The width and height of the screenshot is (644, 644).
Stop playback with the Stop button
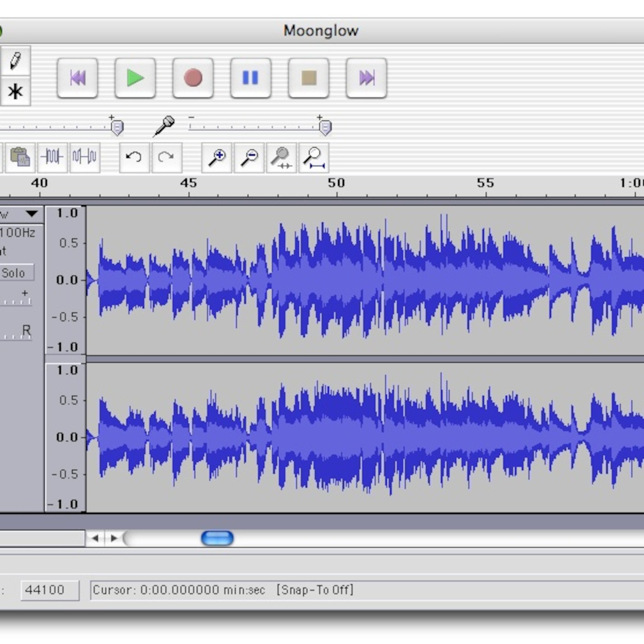(308, 78)
